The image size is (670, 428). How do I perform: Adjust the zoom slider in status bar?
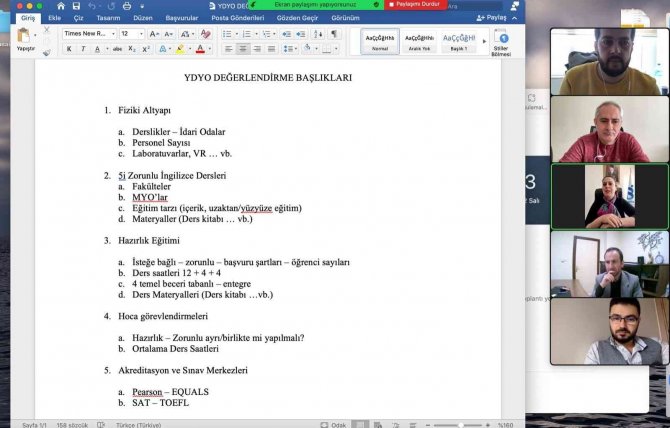click(462, 423)
